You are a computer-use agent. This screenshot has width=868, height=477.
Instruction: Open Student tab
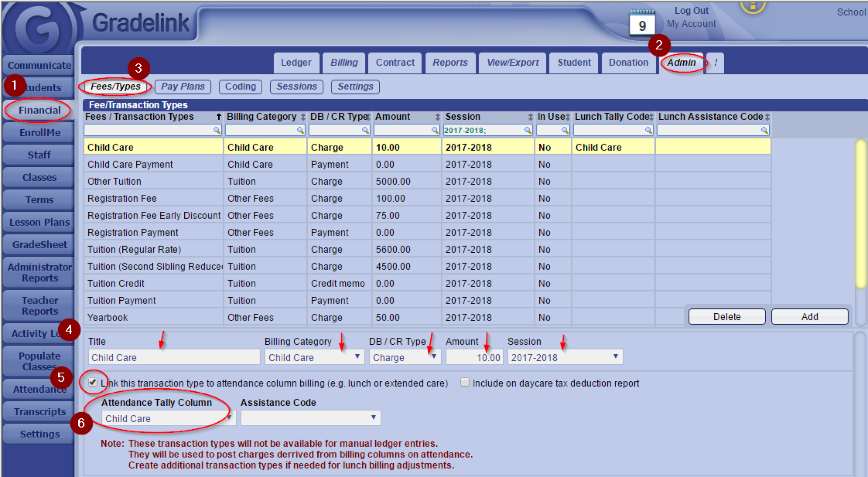pyautogui.click(x=574, y=63)
